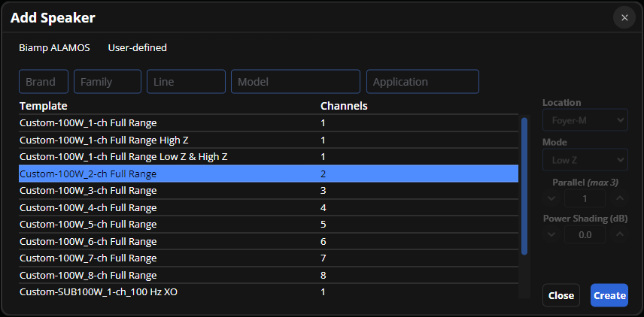
Task: Increase Power Shading dB value
Action: point(620,234)
